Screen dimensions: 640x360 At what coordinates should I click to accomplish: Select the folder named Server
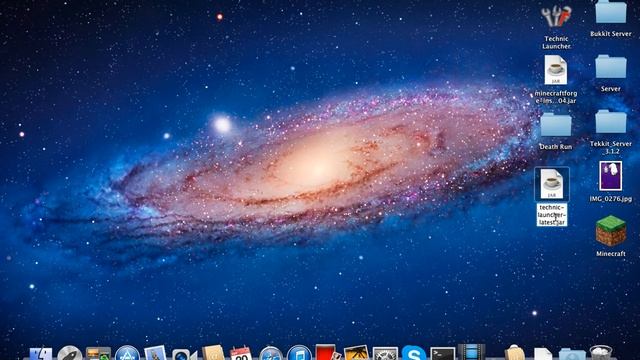coord(611,67)
